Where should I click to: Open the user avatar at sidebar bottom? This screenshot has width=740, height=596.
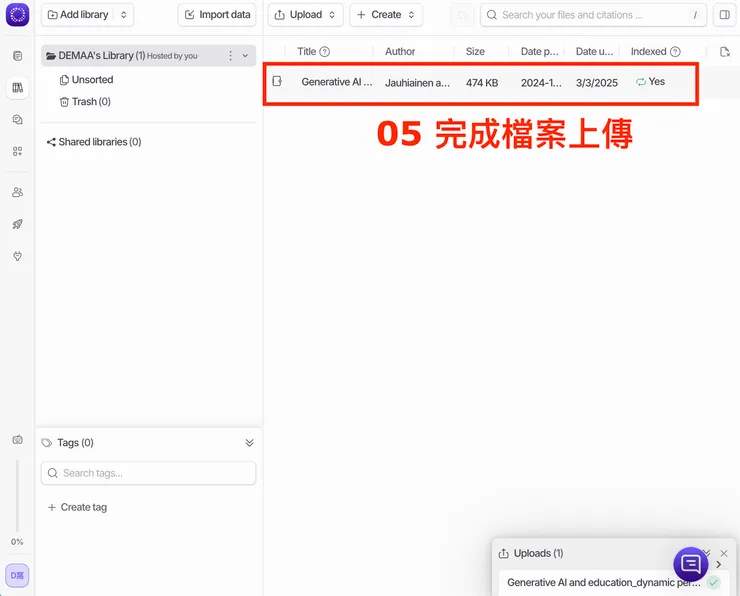click(17, 575)
